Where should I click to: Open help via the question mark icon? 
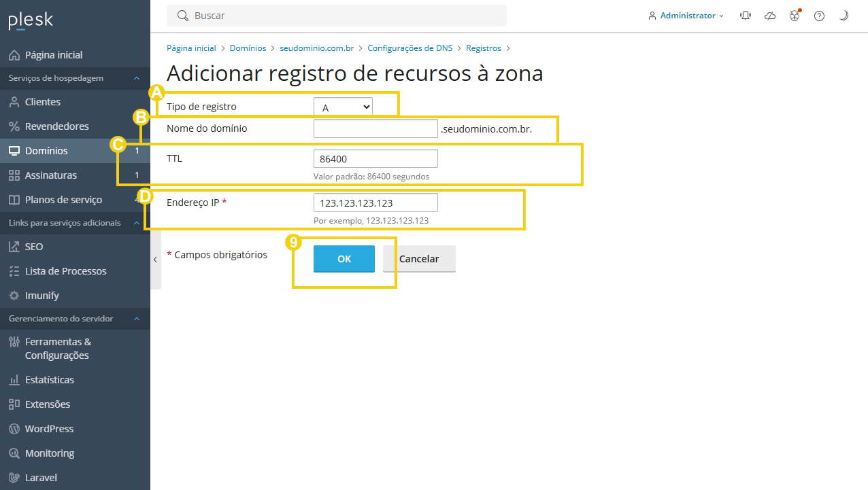coord(819,15)
